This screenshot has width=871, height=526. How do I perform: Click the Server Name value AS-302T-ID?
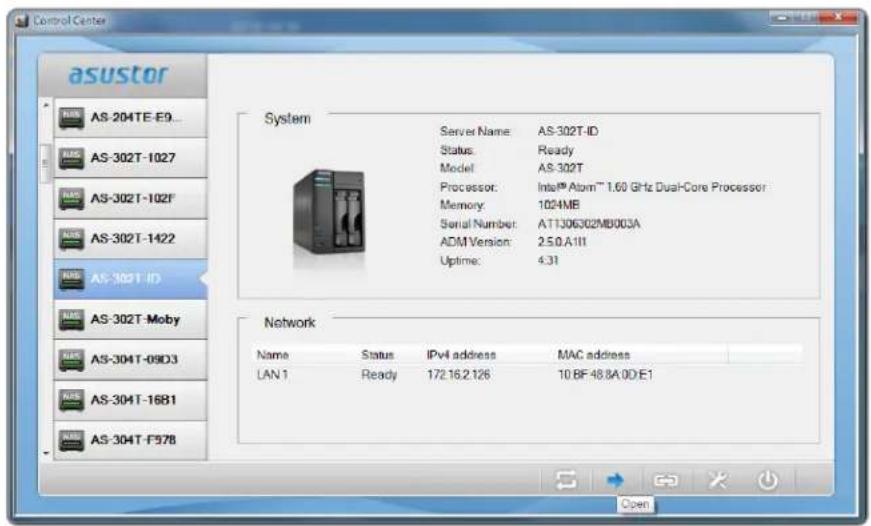coord(568,132)
